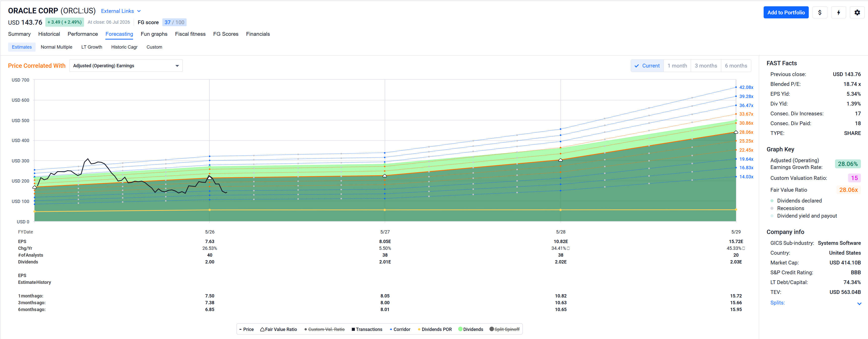
Task: Click the Dividends POR yellow dot legend icon
Action: (x=419, y=329)
